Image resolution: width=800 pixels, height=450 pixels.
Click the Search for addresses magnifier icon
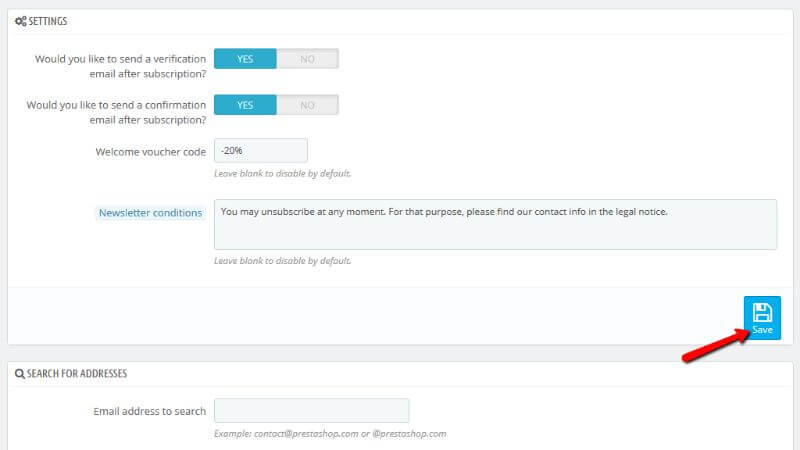(20, 374)
